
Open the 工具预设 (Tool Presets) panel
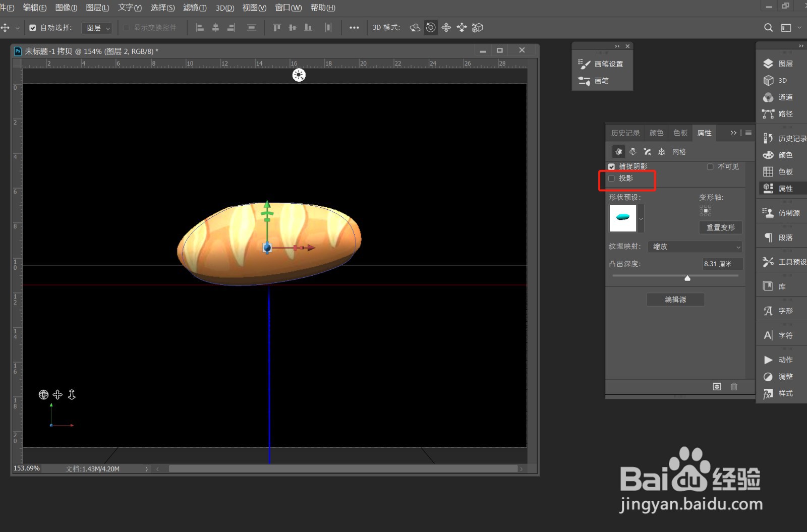[x=768, y=262]
